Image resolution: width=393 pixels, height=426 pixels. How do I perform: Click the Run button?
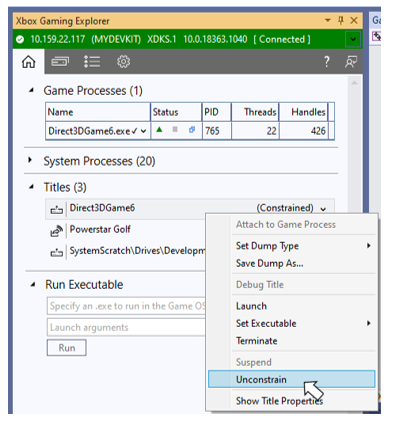[x=67, y=348]
